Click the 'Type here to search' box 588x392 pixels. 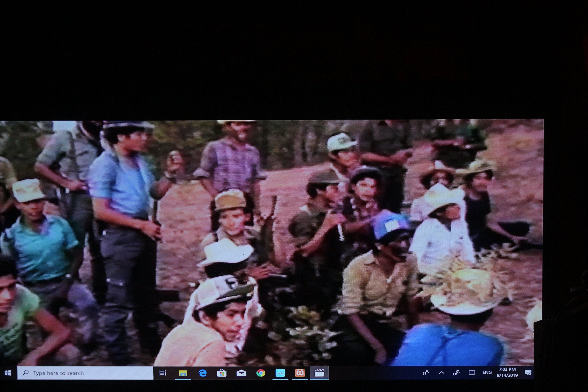pyautogui.click(x=85, y=373)
